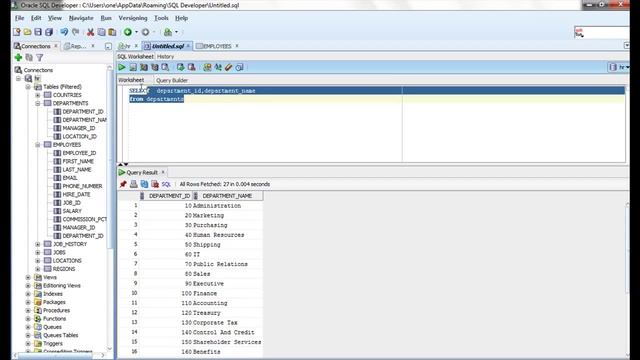
Task: Collapse the hr connection node
Action: click(18, 78)
